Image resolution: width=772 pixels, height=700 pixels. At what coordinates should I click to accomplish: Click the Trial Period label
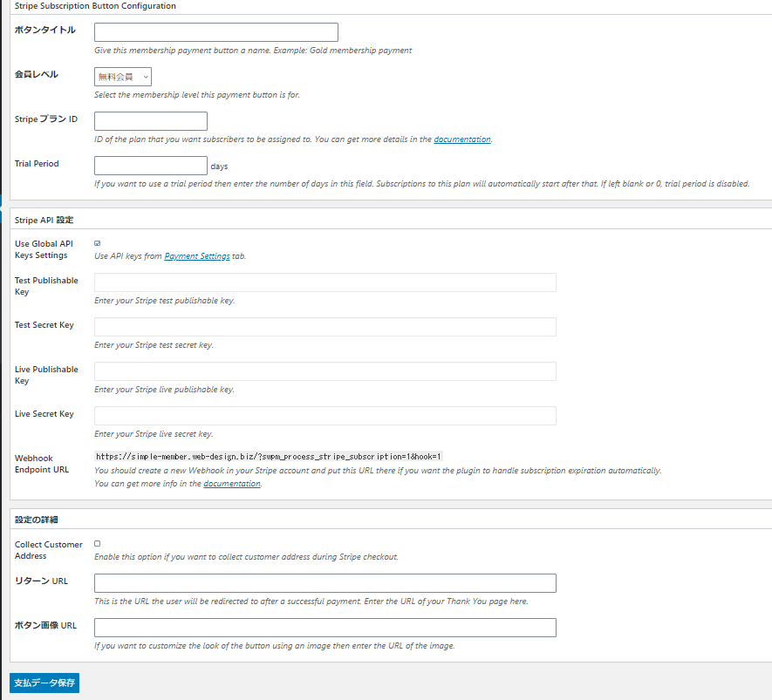(37, 163)
